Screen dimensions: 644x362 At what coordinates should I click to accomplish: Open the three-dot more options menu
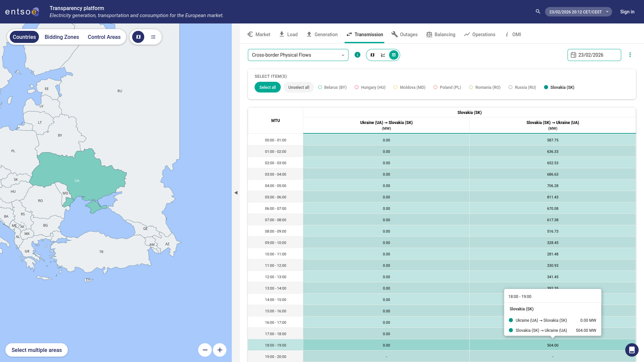[x=630, y=55]
